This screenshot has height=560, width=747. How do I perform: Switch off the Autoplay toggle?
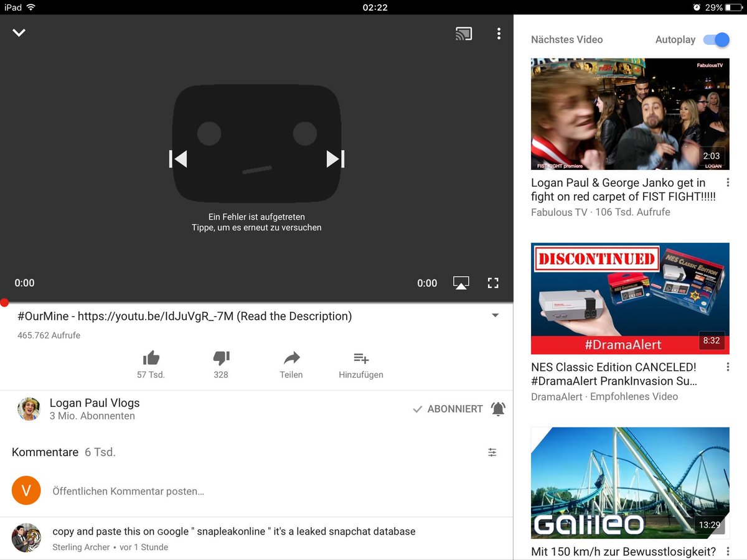point(716,40)
